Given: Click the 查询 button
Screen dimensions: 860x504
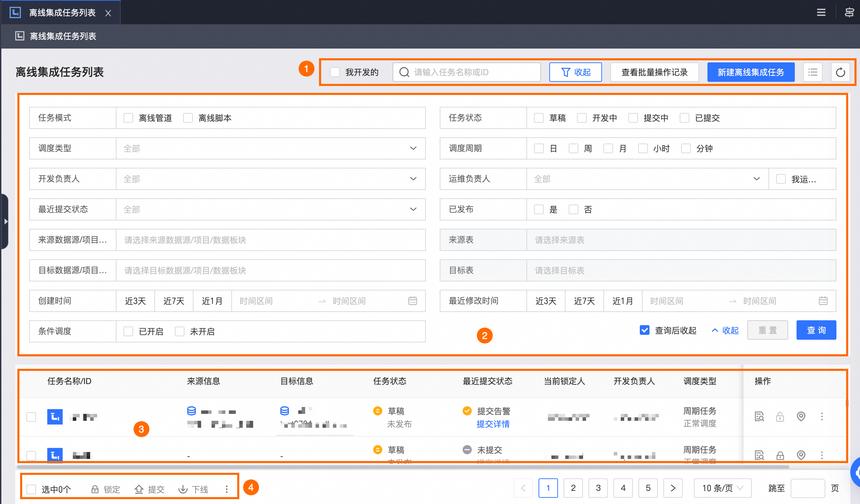Looking at the screenshot, I should pos(816,330).
